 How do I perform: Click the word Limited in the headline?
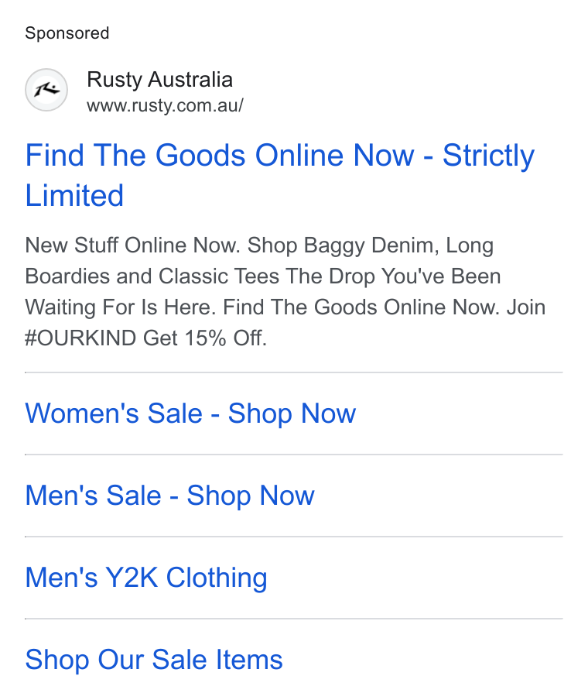click(x=74, y=196)
